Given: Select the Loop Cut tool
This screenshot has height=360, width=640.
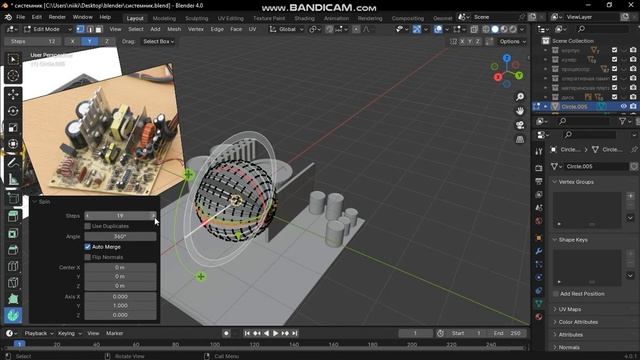Looking at the screenshot, I should 13,266.
